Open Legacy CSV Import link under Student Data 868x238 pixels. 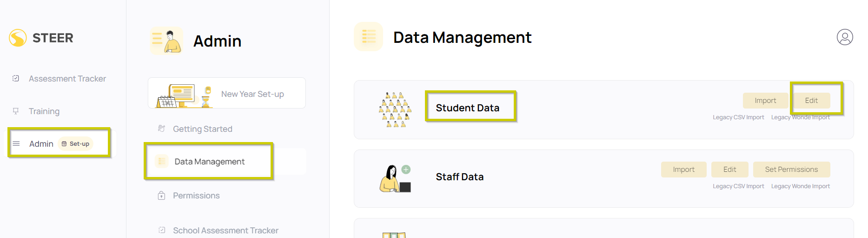tap(738, 117)
